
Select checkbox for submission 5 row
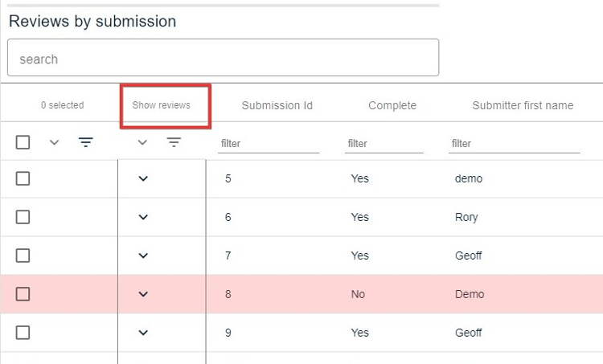(23, 178)
